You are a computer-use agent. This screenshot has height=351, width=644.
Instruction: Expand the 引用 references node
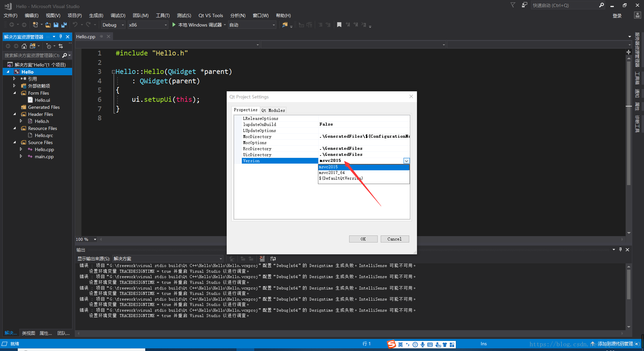(x=14, y=79)
